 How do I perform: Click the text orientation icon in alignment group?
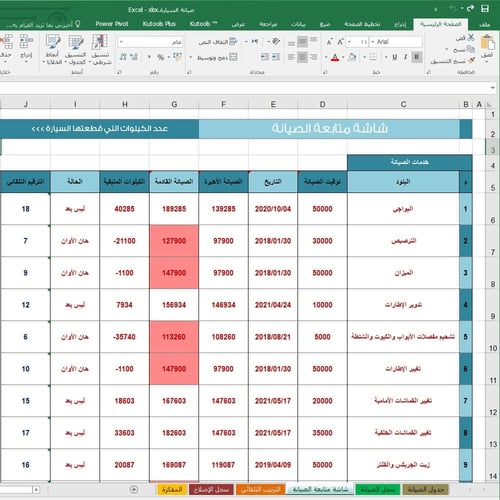pos(275,42)
